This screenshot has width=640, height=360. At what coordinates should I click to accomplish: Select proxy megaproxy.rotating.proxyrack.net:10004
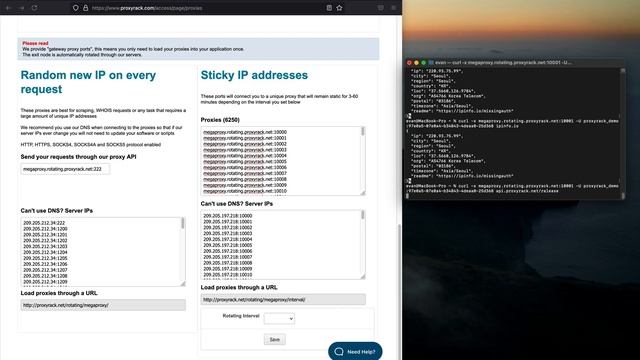click(245, 156)
